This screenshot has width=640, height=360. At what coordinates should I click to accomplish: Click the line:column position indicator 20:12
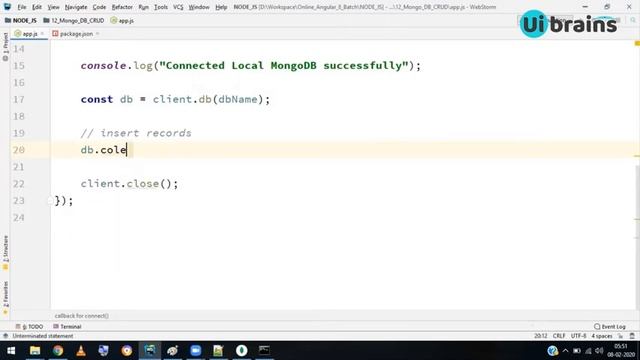(540, 336)
